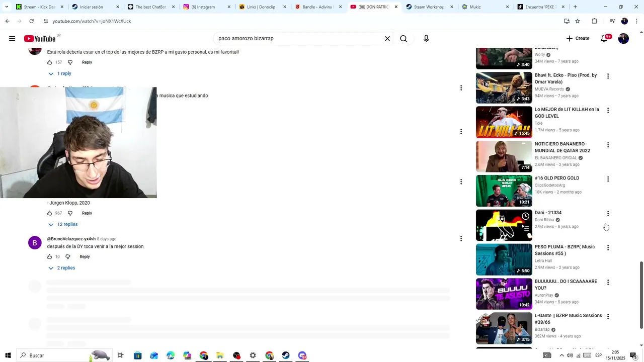Click the page vertical scrollbar thumb
This screenshot has width=644, height=362.
(640, 294)
